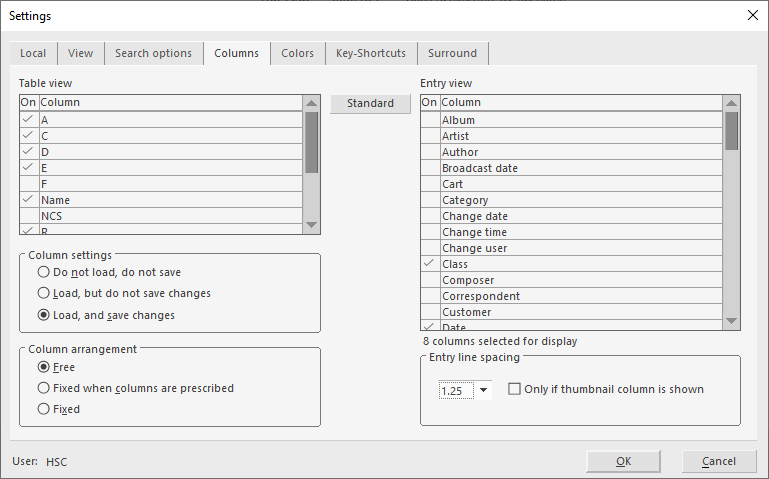This screenshot has width=769, height=479.
Task: Check 'Only if thumbnail column is shown'
Action: [x=514, y=390]
